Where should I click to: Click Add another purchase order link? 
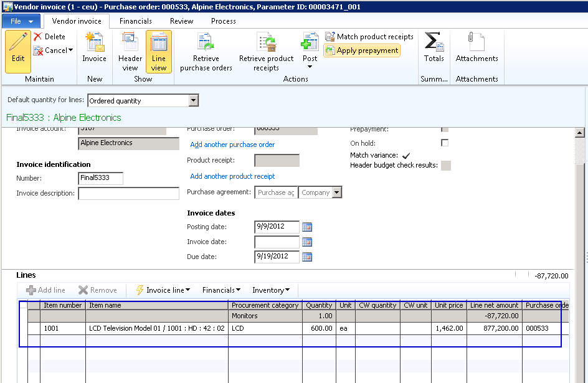click(x=232, y=144)
